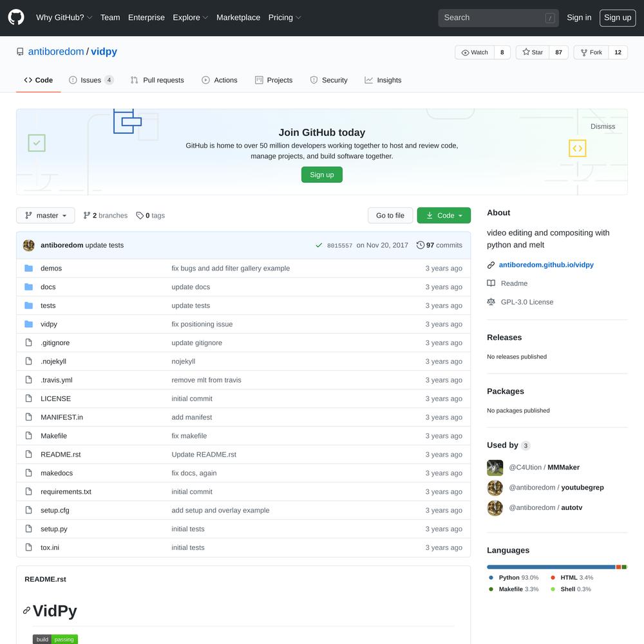Click the stargazers count 87
The image size is (644, 644).
tap(558, 52)
